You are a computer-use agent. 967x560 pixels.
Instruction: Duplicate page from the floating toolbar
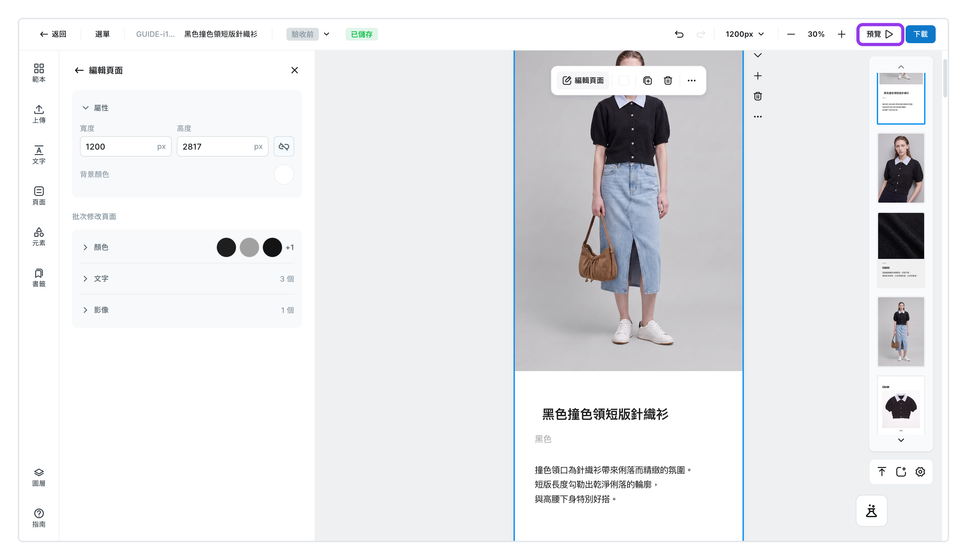[x=647, y=81]
